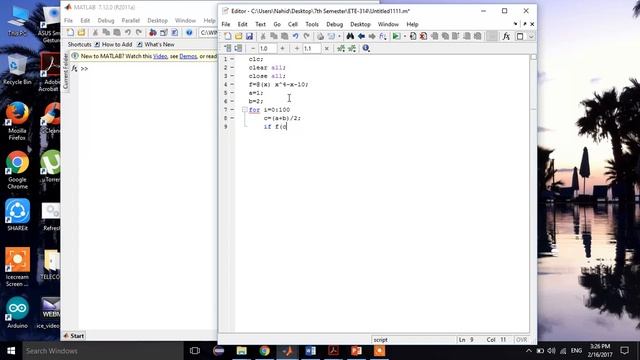Open the Current Folder side tab

coord(66,71)
